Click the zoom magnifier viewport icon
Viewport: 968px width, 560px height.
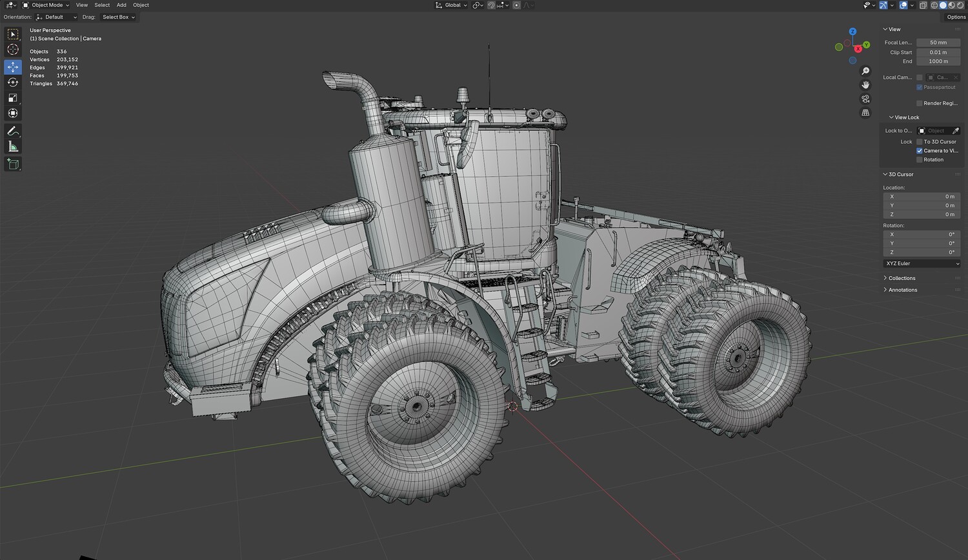tap(865, 71)
